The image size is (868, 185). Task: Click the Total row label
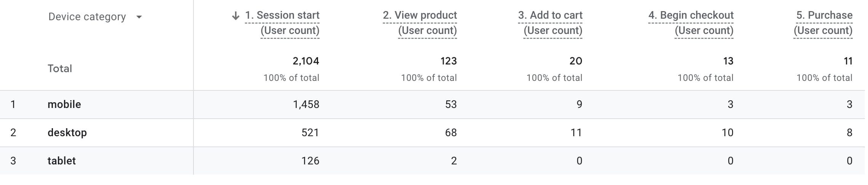point(60,69)
